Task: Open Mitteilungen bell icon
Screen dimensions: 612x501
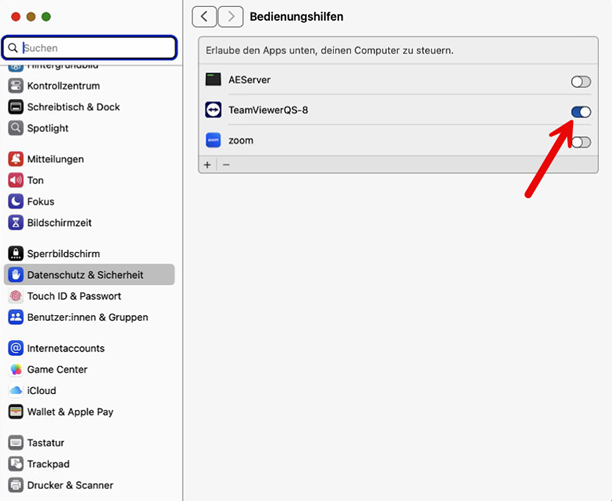Action: pos(16,159)
